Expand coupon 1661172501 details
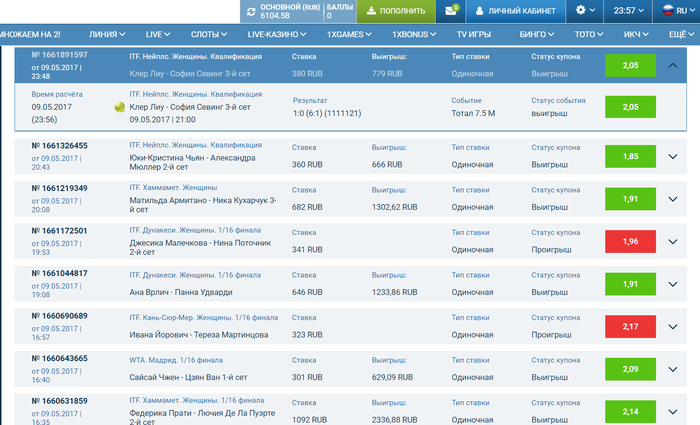Viewport: 700px width, 425px height. (673, 242)
